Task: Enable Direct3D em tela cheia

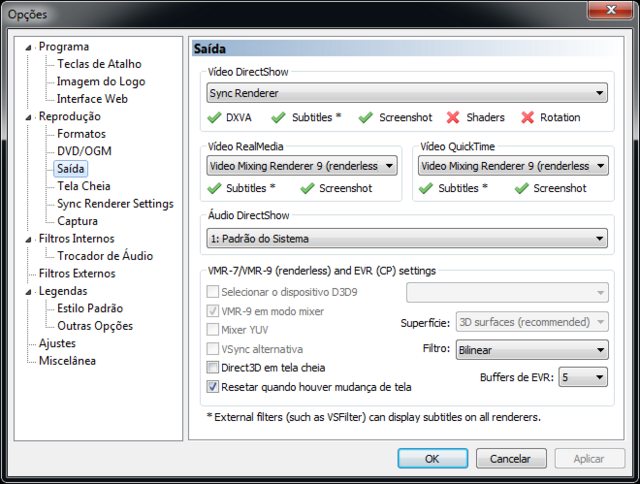Action: point(213,367)
